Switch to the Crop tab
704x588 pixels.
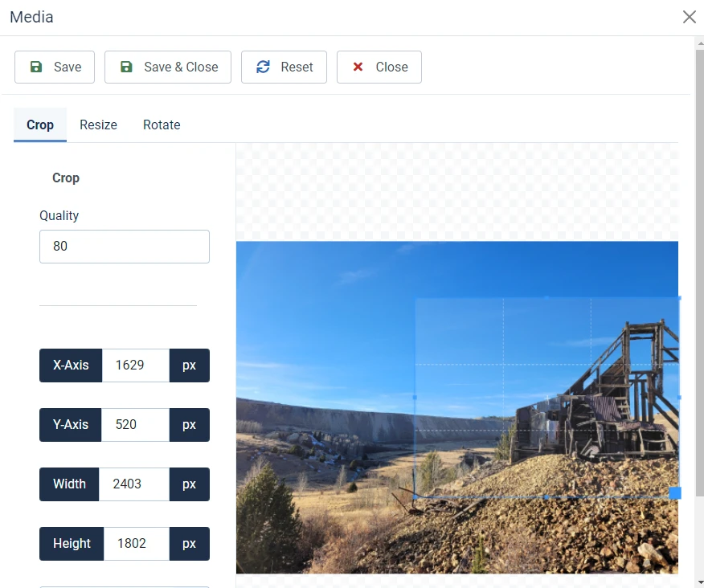tap(40, 125)
